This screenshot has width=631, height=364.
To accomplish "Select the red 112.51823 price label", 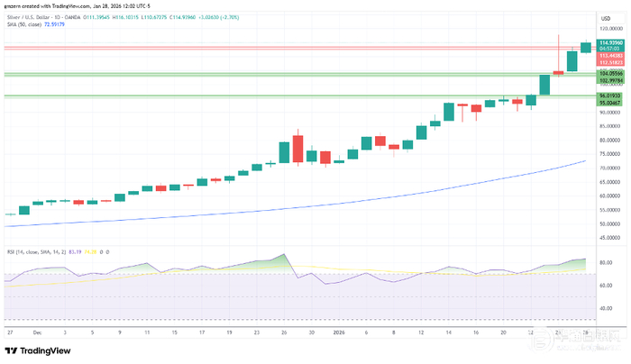I will tap(611, 63).
